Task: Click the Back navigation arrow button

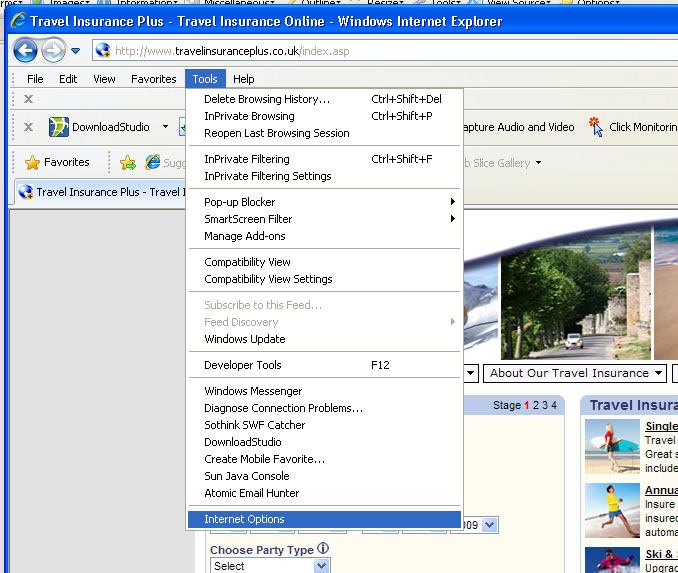Action: (x=25, y=51)
